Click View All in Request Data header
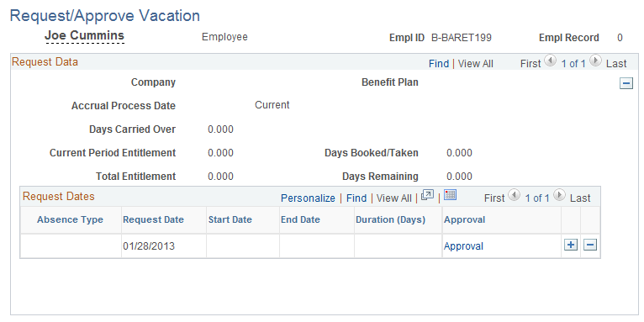Screen dimensions: 644x322 click(476, 64)
